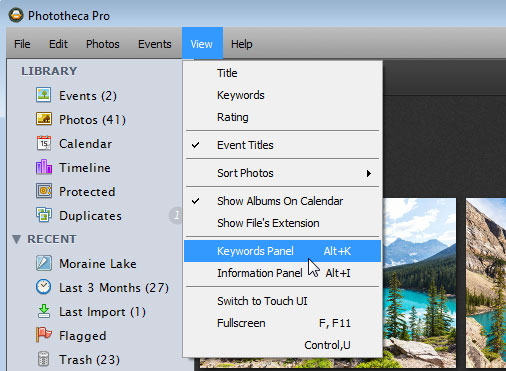The height and width of the screenshot is (371, 506).
Task: Select the Photos icon in Library
Action: click(44, 119)
